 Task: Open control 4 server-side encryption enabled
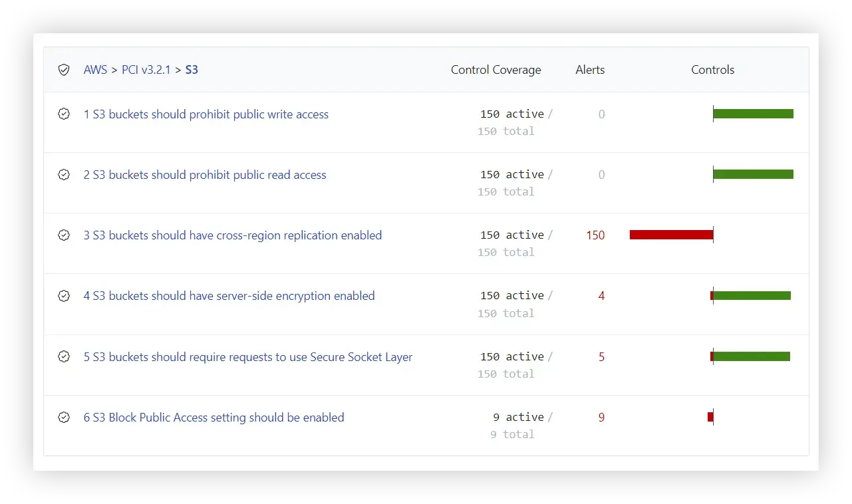pyautogui.click(x=229, y=296)
